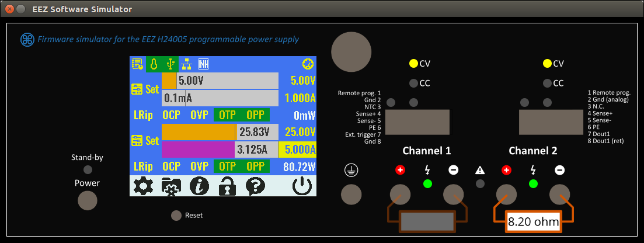Image resolution: width=644 pixels, height=243 pixels.
Task: Toggle channel 1 OCP protection
Action: [172, 115]
